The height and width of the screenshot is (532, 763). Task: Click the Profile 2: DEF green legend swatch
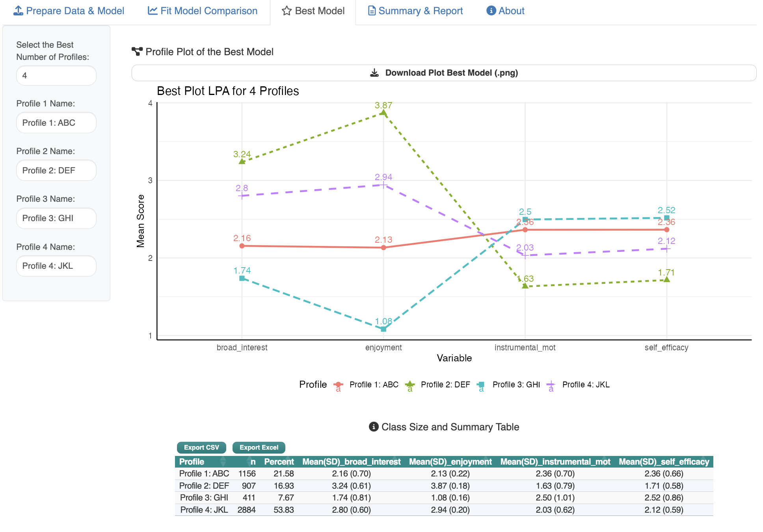[410, 384]
